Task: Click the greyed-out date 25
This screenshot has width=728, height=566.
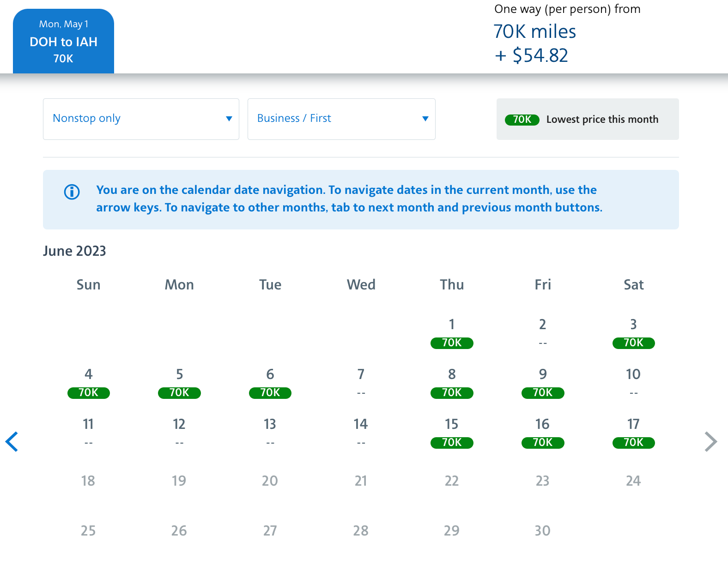Action: 88,530
